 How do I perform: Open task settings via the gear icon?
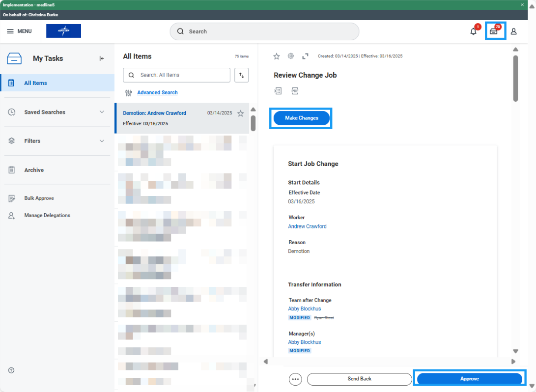[x=290, y=56]
